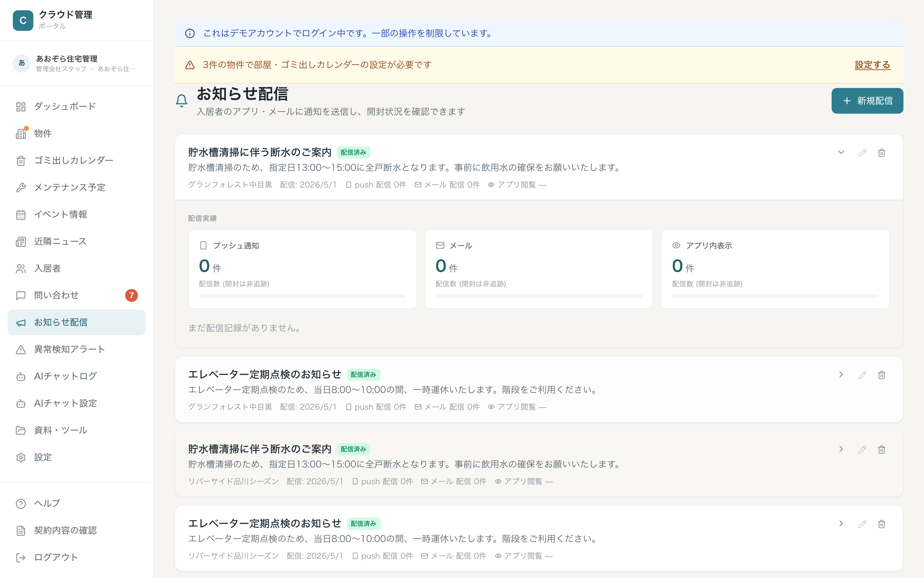924x578 pixels.
Task: Delete the エレベーター定期点検 リバーサイド品川シーズン notice
Action: click(881, 524)
